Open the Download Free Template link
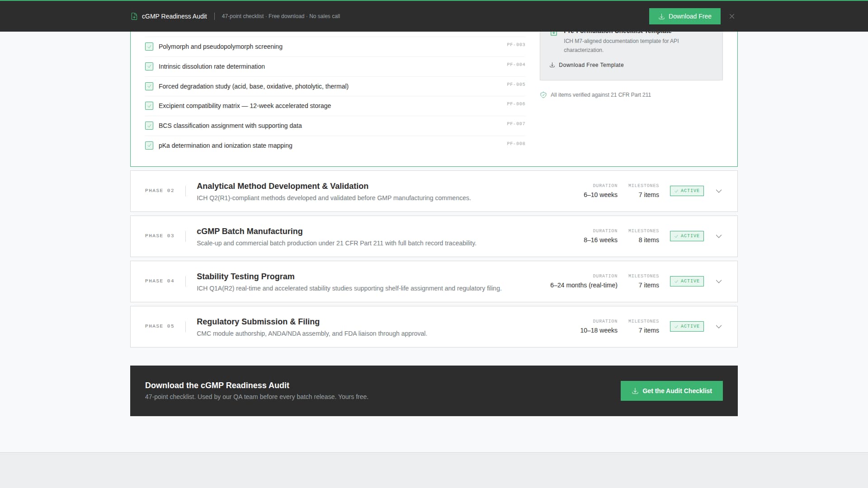 click(x=591, y=65)
